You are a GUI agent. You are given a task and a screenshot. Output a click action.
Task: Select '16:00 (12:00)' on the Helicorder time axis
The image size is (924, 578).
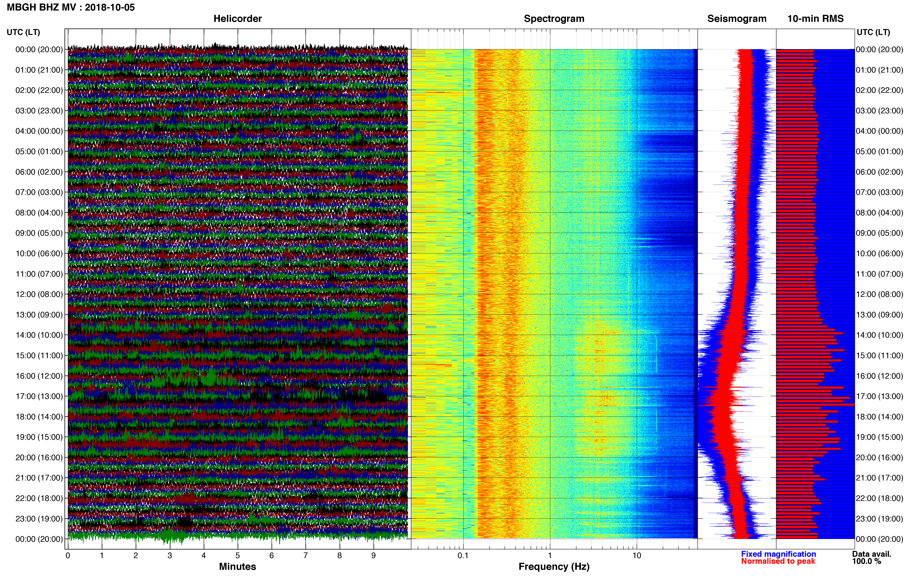point(39,376)
